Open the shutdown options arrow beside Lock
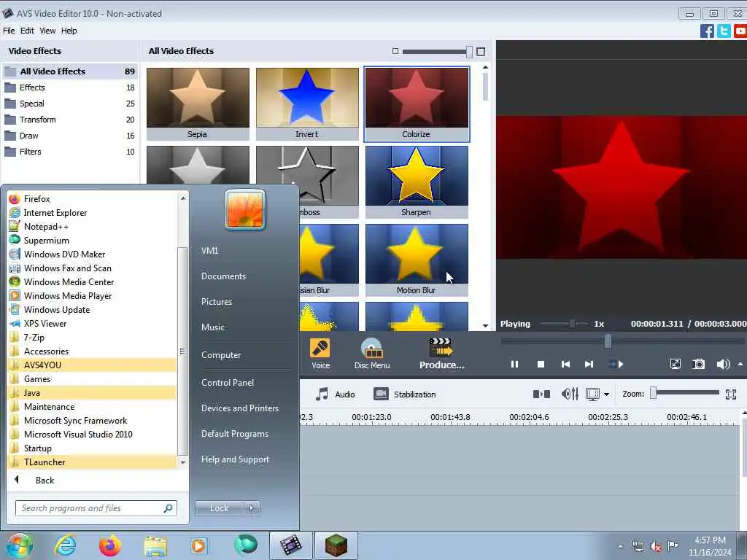The width and height of the screenshot is (747, 560). click(252, 508)
